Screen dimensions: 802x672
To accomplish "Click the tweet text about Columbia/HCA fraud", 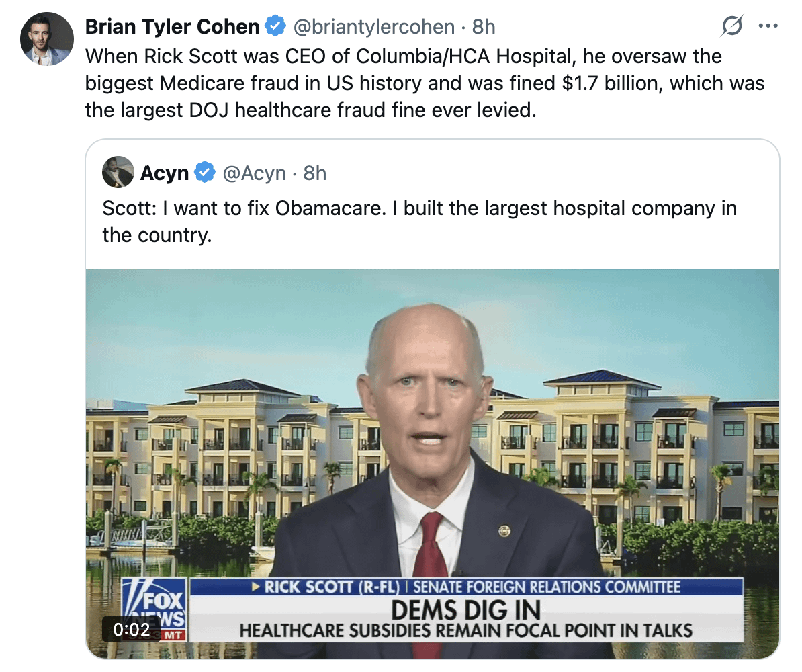I will tap(425, 83).
